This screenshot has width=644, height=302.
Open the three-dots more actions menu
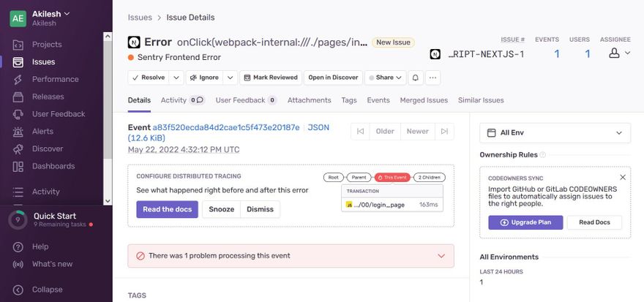pos(433,78)
